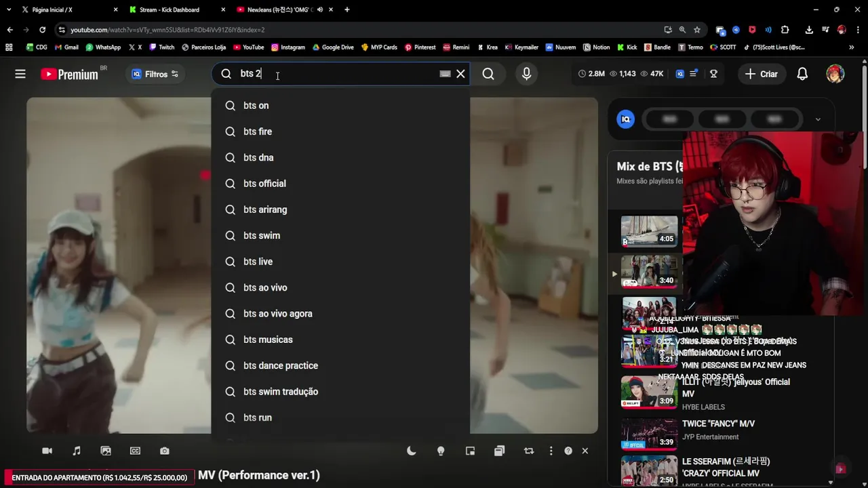Choose suggestion 'bts ao vivo agora'
The image size is (868, 488).
coord(340,314)
